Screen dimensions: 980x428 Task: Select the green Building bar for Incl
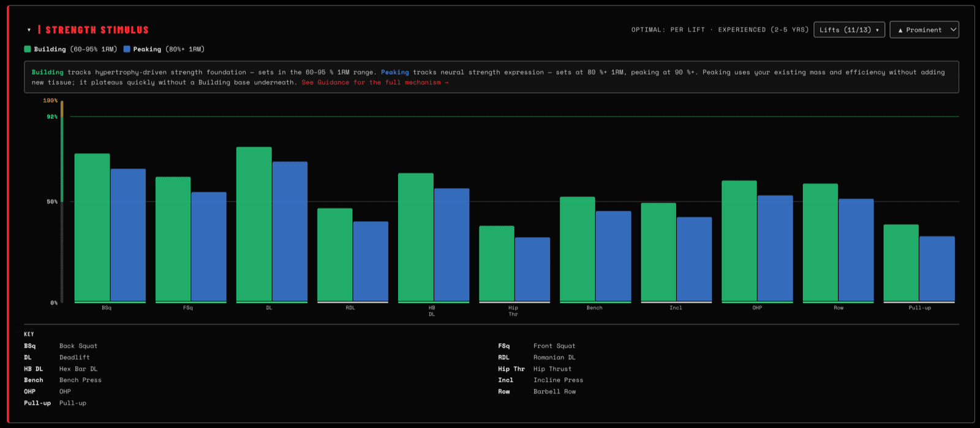(658, 252)
